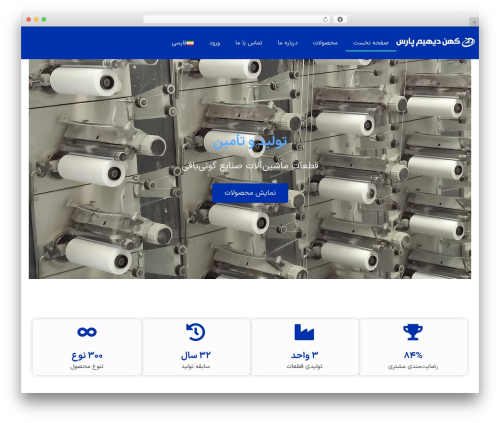Viewport: 500px width, 423px height.
Task: Click the ورود login link
Action: pos(215,43)
